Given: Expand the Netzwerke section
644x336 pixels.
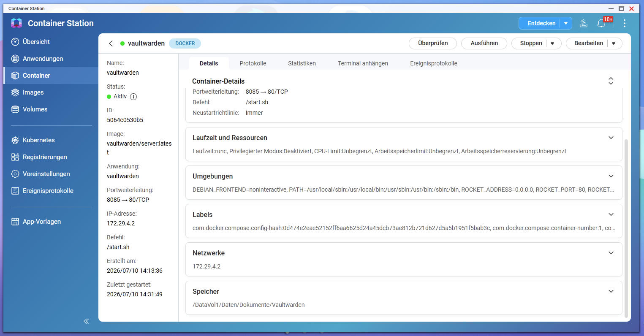Looking at the screenshot, I should point(611,253).
